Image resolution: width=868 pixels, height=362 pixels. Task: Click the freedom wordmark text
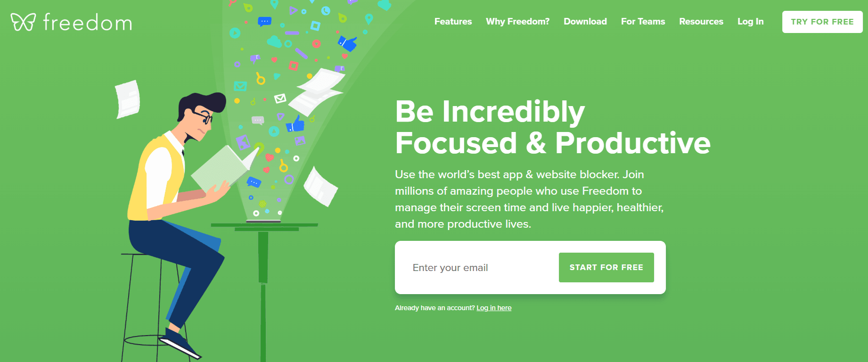88,22
